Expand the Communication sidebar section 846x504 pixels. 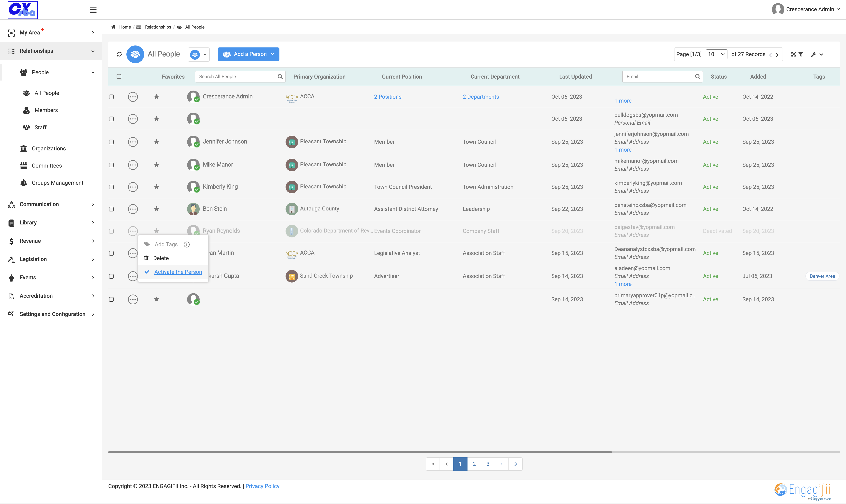tap(51, 204)
